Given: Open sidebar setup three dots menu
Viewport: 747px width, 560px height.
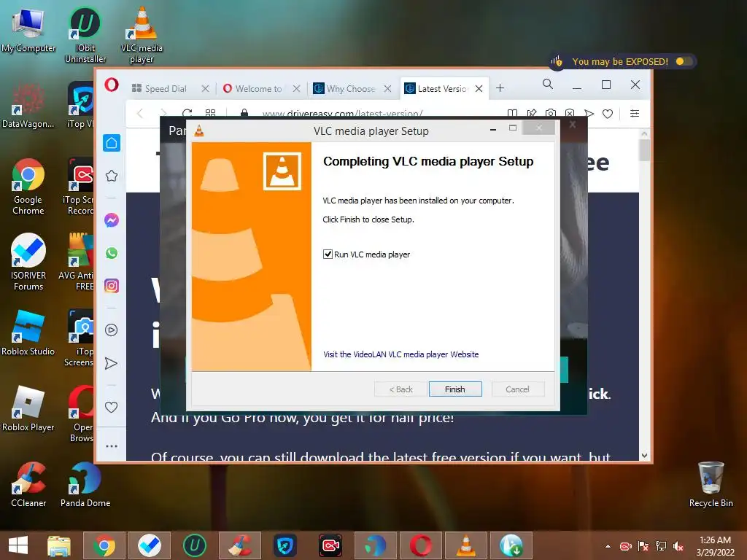Looking at the screenshot, I should point(112,446).
